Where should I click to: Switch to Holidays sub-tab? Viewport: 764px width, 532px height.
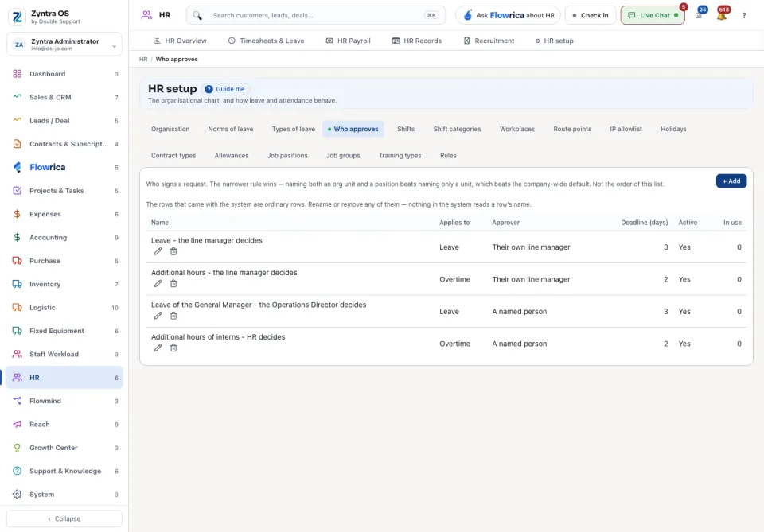(x=673, y=129)
